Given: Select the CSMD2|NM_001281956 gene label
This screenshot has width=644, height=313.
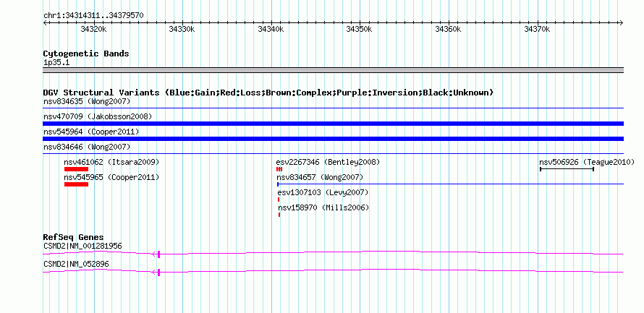Looking at the screenshot, I should (x=82, y=246).
